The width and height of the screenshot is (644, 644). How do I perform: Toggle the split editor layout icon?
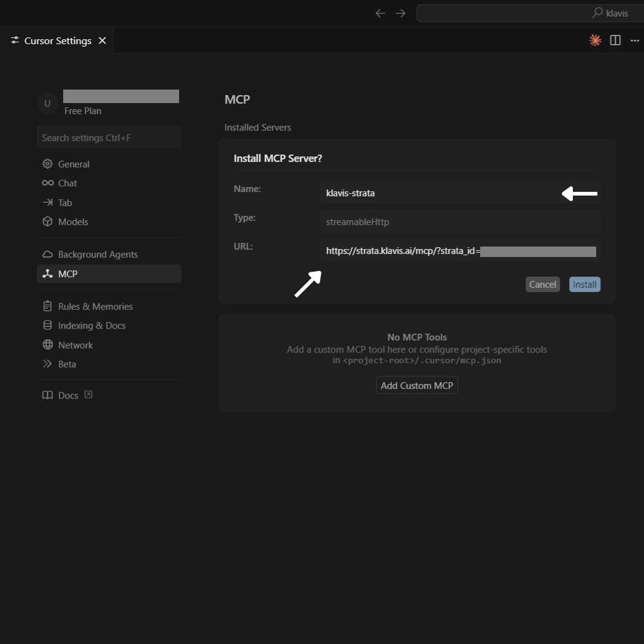(x=615, y=40)
